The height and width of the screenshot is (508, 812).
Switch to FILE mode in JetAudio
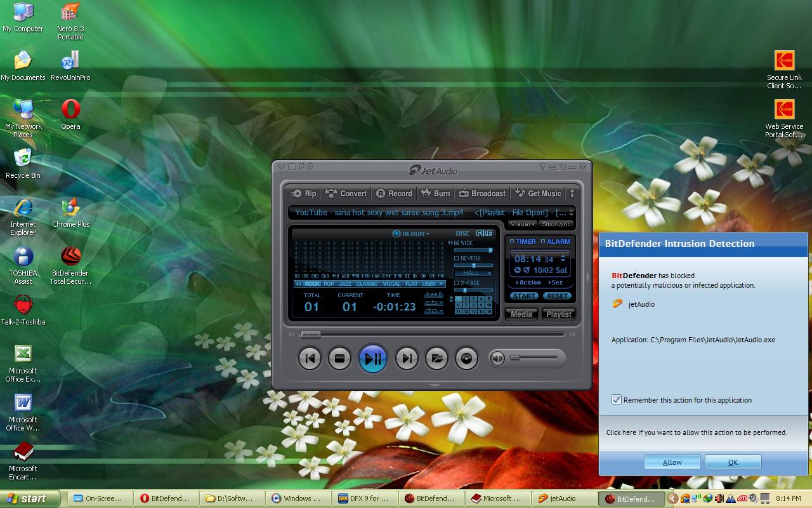tap(484, 234)
